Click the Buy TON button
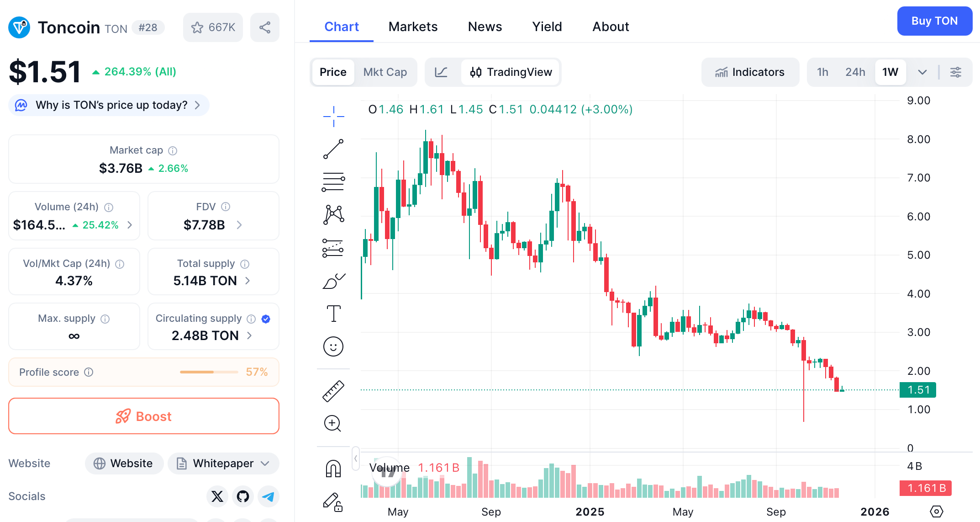The width and height of the screenshot is (980, 522). (934, 21)
